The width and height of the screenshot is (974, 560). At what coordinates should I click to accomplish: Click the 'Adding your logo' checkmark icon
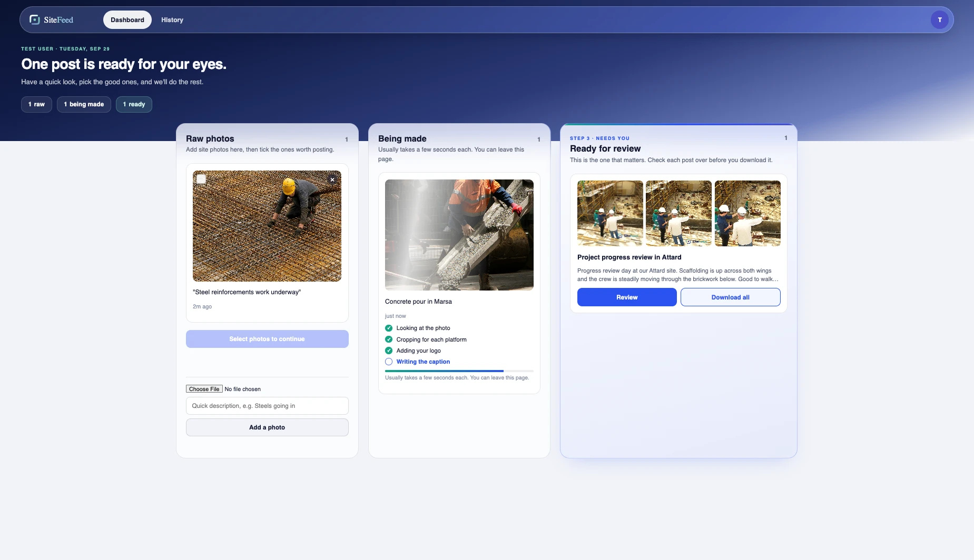389,351
